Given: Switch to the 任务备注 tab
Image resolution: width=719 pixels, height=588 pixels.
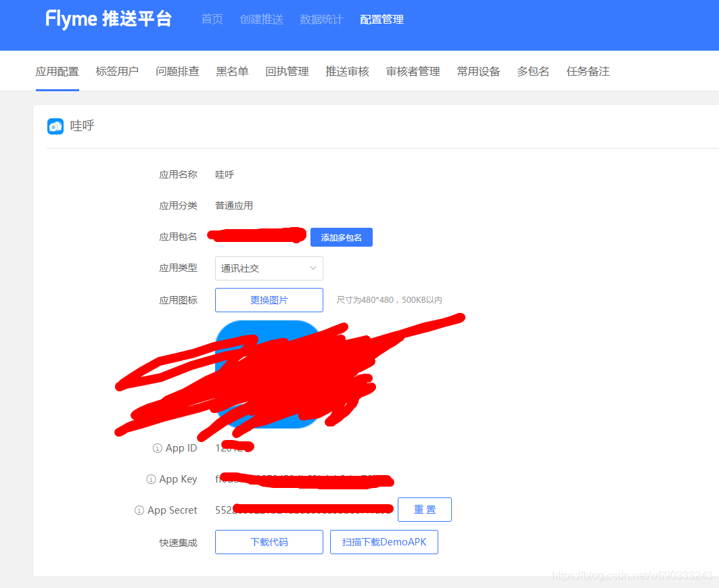Looking at the screenshot, I should point(588,72).
